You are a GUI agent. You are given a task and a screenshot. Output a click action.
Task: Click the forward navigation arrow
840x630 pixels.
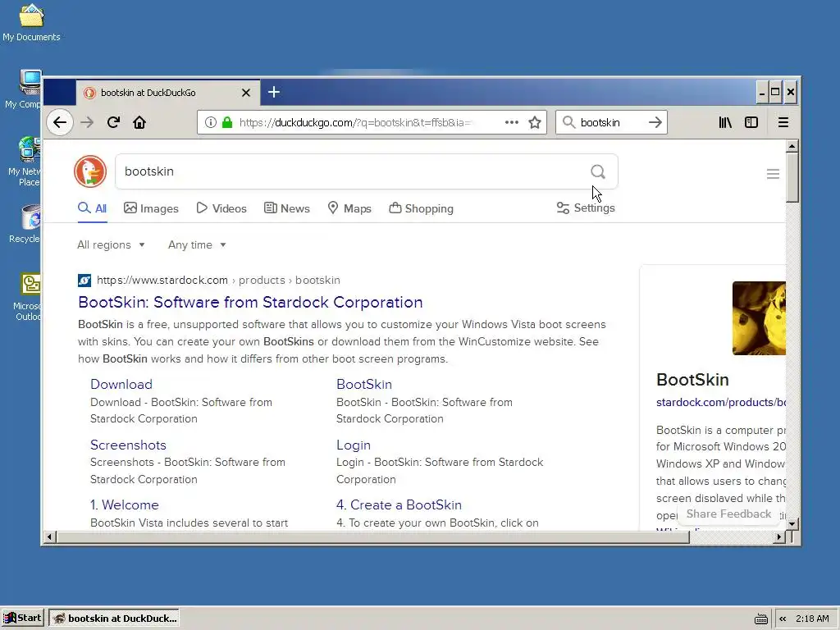tap(87, 123)
